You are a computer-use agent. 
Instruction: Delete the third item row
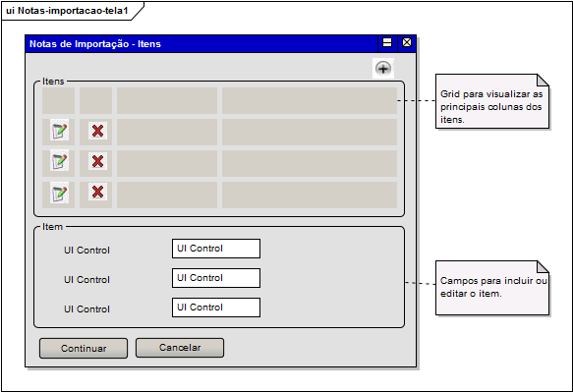coord(97,192)
